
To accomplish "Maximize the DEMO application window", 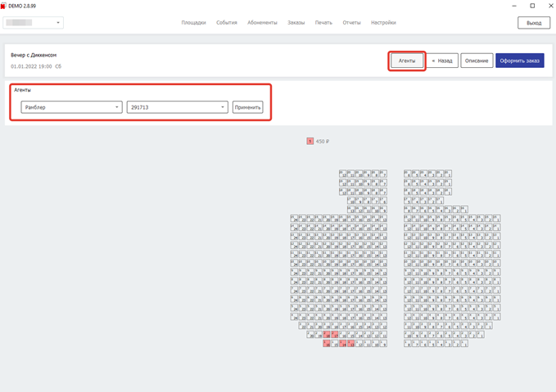I will tap(532, 6).
